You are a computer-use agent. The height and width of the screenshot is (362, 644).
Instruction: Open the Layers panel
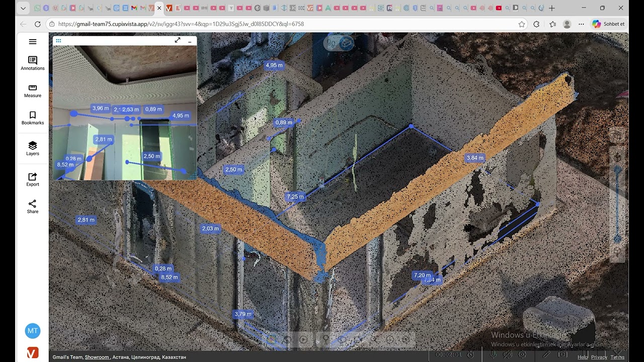pyautogui.click(x=33, y=148)
